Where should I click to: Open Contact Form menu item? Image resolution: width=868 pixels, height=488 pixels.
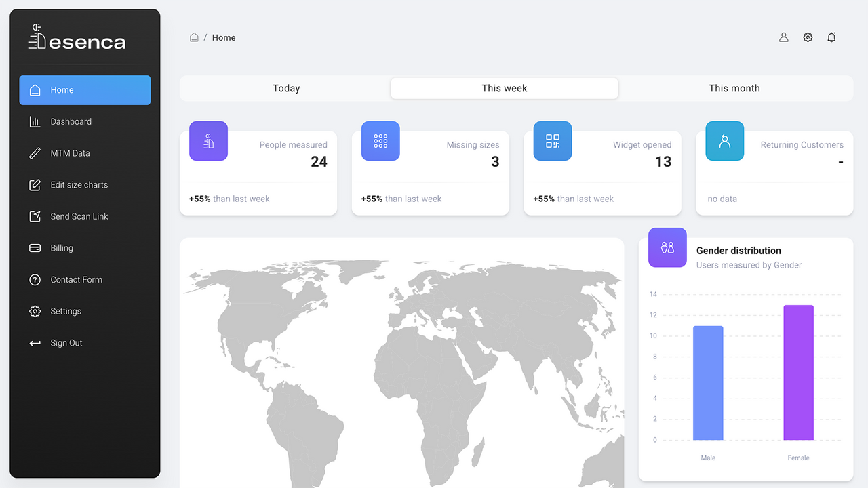coord(85,280)
